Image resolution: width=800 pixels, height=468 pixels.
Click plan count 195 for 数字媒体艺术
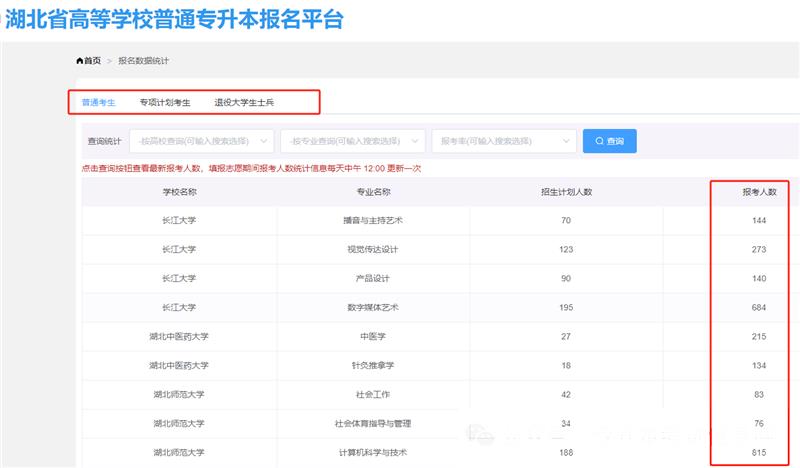(566, 308)
